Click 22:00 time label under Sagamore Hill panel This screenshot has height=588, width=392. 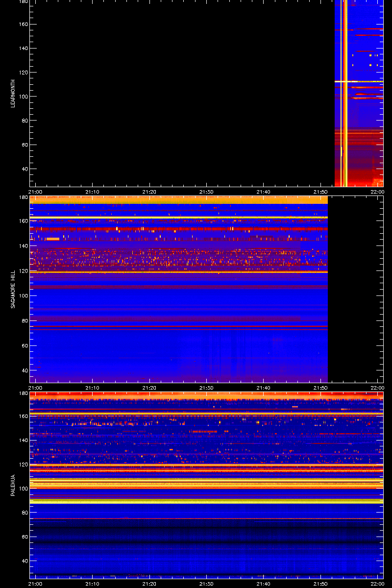coord(377,388)
